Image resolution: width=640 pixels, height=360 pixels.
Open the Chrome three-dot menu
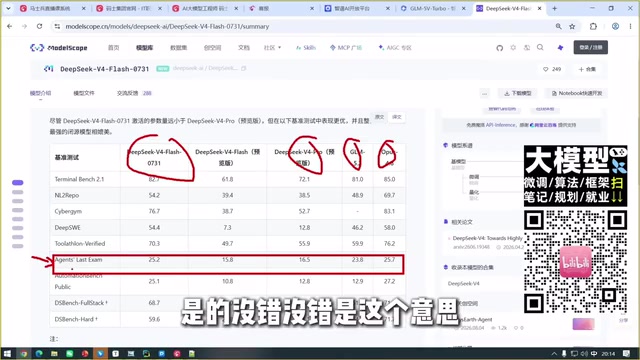[630, 26]
